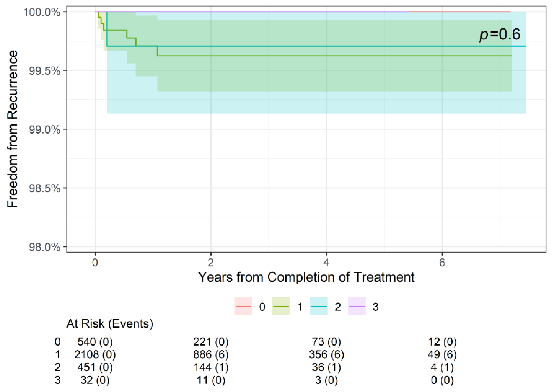Click the x-axis tick label 6
The height and width of the screenshot is (392, 553).
coord(442,263)
